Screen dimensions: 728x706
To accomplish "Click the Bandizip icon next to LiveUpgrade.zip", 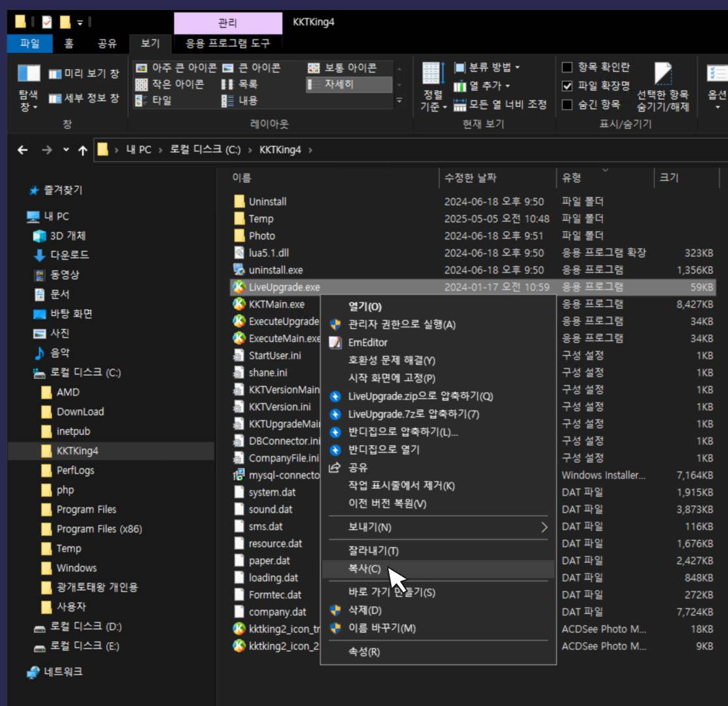I will [x=335, y=396].
